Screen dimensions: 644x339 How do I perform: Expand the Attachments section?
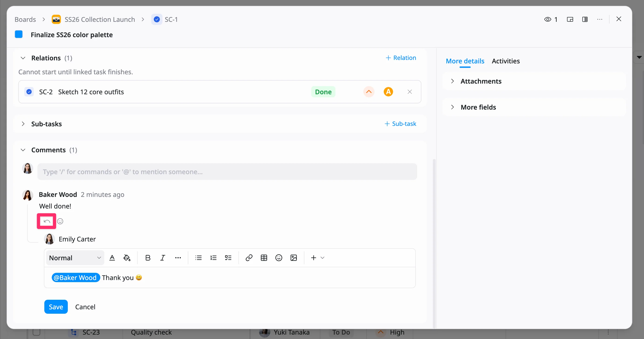(452, 81)
